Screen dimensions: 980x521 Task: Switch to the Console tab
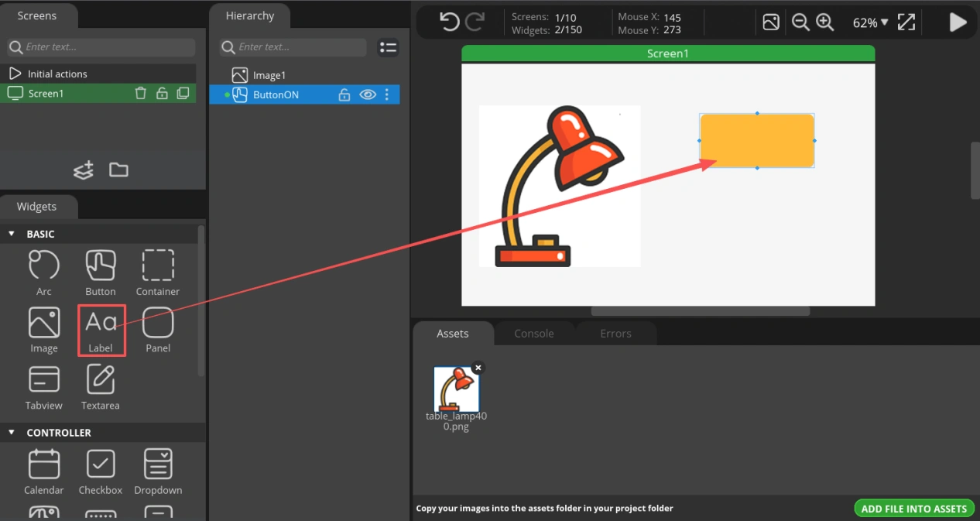[534, 334]
